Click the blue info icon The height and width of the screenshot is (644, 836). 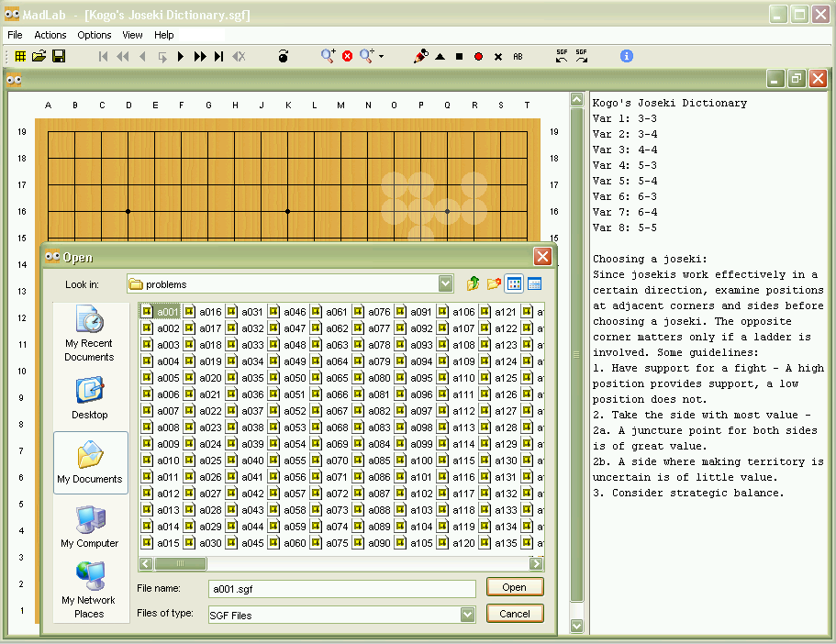tap(627, 56)
